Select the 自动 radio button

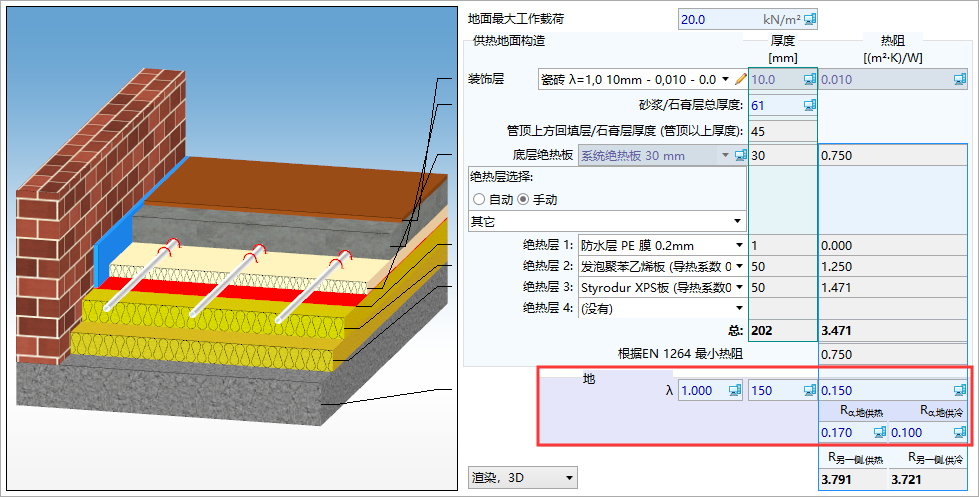[x=479, y=200]
